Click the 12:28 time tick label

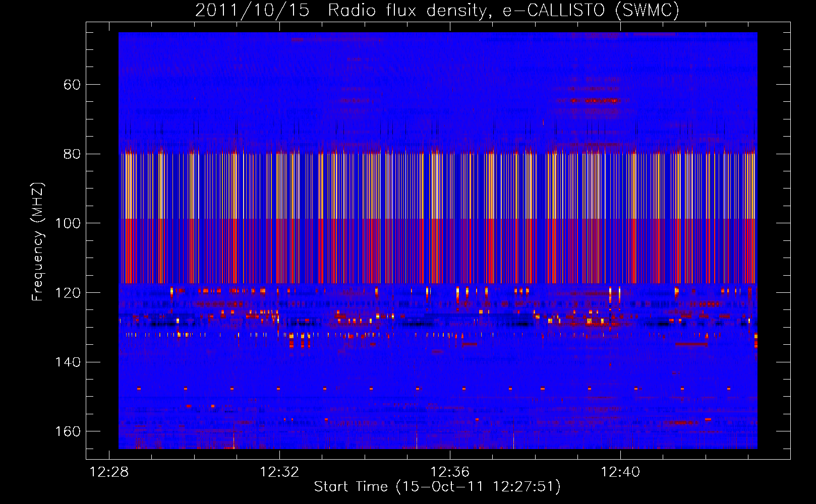click(x=109, y=472)
